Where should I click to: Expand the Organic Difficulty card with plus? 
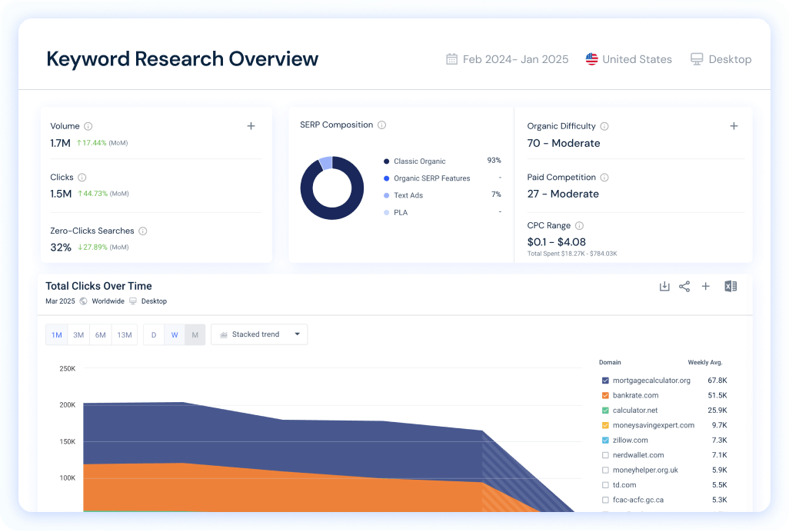[x=734, y=125]
